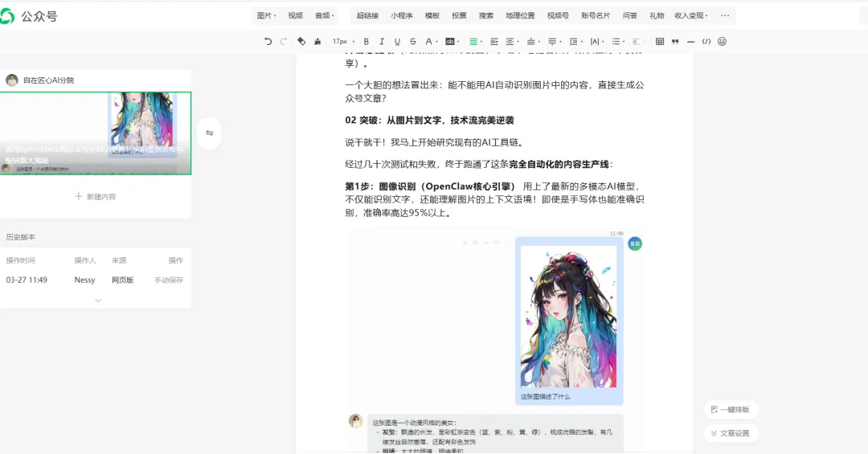868x454 pixels.
Task: Open both-side indent options
Action: tap(510, 42)
